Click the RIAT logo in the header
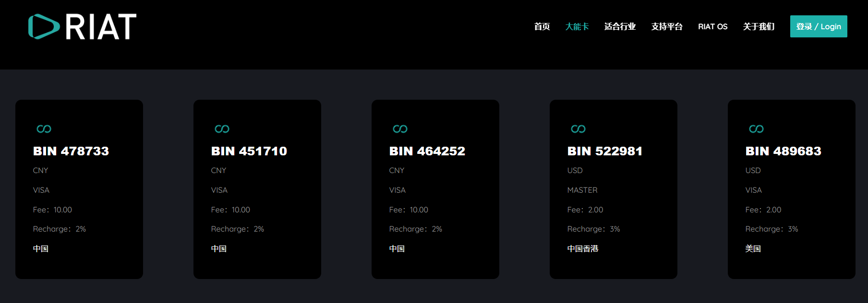868x303 pixels. [x=83, y=26]
